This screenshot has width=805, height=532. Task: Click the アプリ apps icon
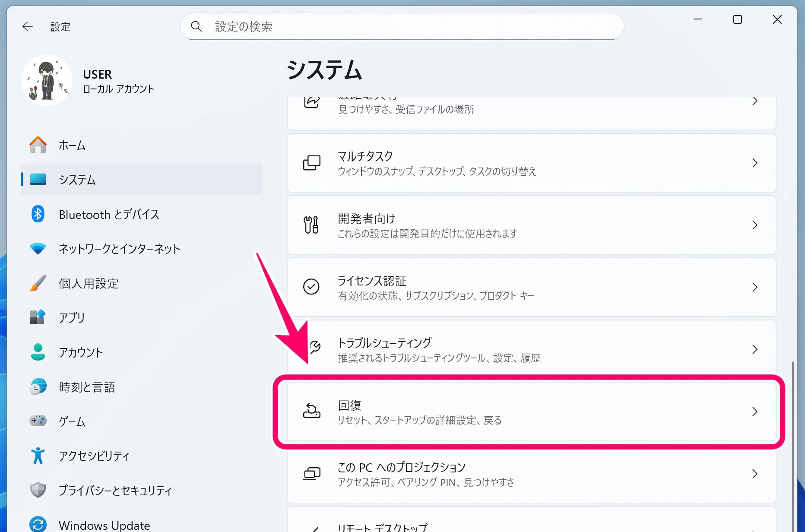pyautogui.click(x=38, y=317)
